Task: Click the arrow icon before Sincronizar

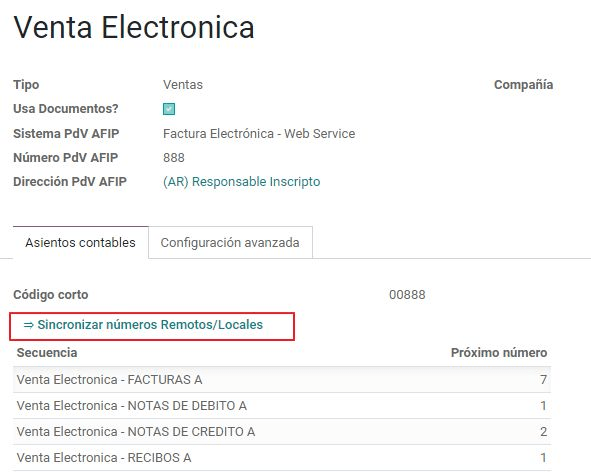Action: pyautogui.click(x=29, y=325)
